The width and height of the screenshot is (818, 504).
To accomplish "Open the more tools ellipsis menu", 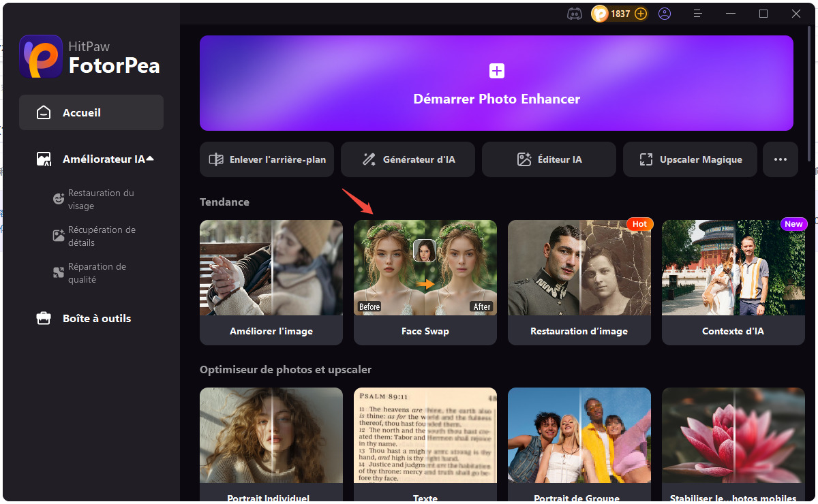I will (x=780, y=159).
